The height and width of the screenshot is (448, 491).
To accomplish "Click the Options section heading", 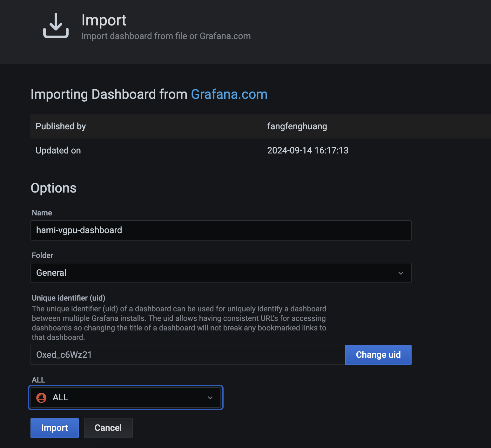I will (53, 188).
